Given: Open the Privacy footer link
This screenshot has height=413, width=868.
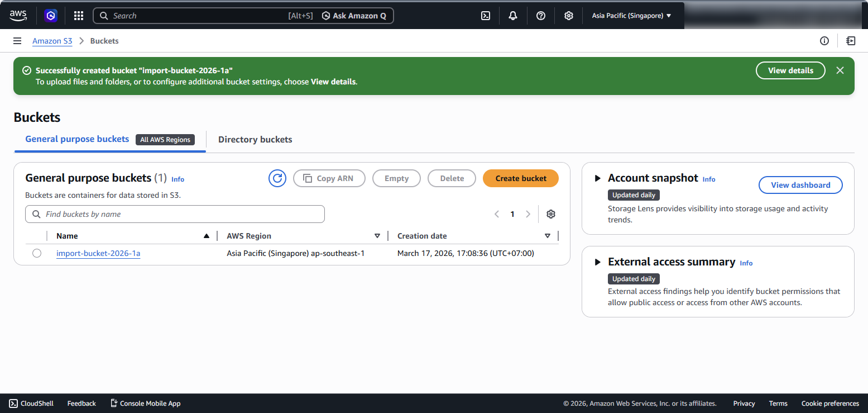Looking at the screenshot, I should pos(744,403).
